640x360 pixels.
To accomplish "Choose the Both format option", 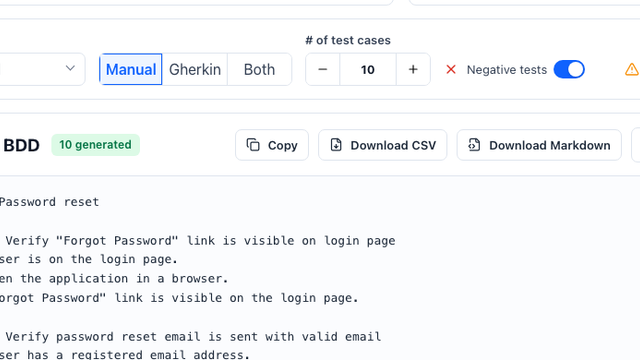I will click(259, 69).
